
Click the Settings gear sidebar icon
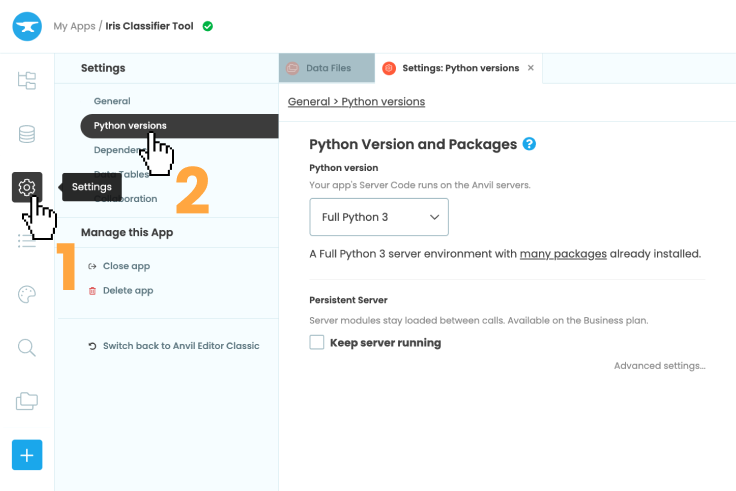click(x=27, y=187)
